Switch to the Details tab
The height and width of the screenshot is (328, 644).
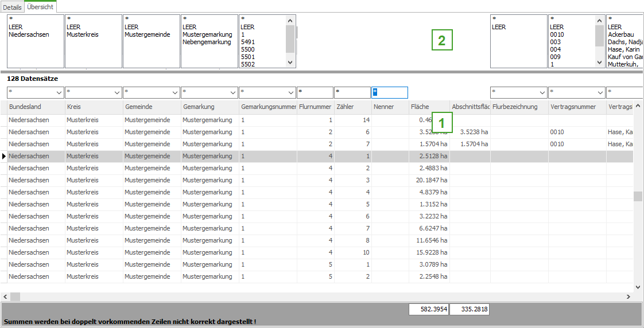[x=13, y=7]
